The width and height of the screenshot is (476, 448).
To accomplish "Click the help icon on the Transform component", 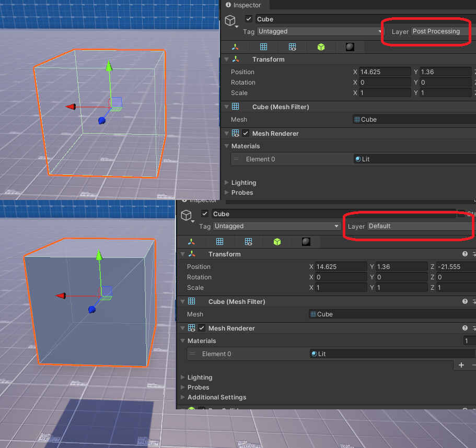I will 465,254.
